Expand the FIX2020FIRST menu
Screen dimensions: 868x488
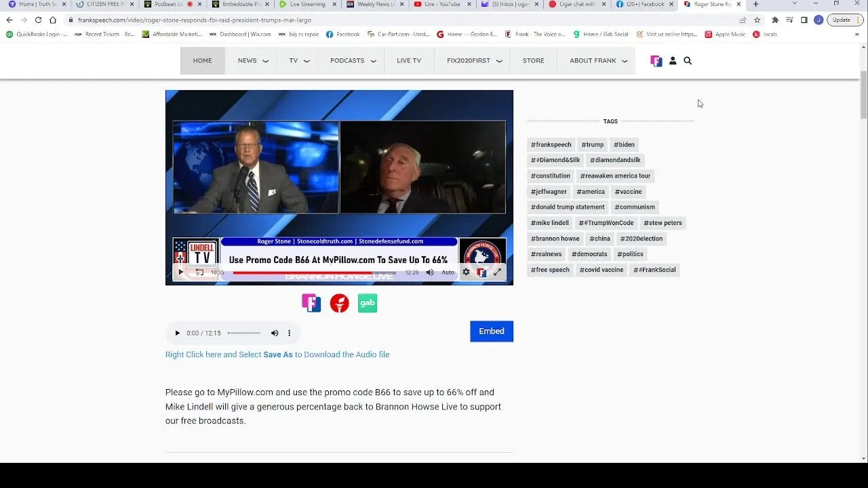(x=474, y=60)
